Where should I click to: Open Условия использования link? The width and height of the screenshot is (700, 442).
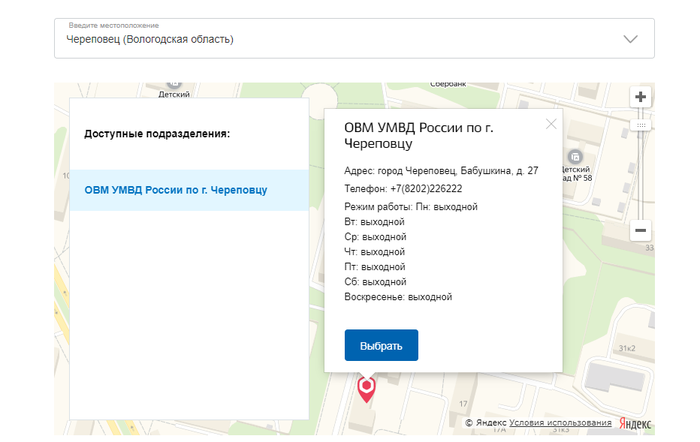coord(560,423)
